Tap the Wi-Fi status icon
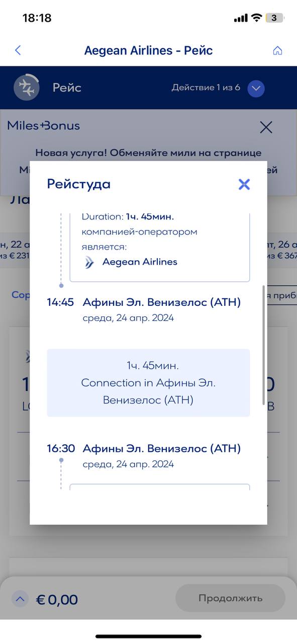The image size is (297, 644). 256,18
